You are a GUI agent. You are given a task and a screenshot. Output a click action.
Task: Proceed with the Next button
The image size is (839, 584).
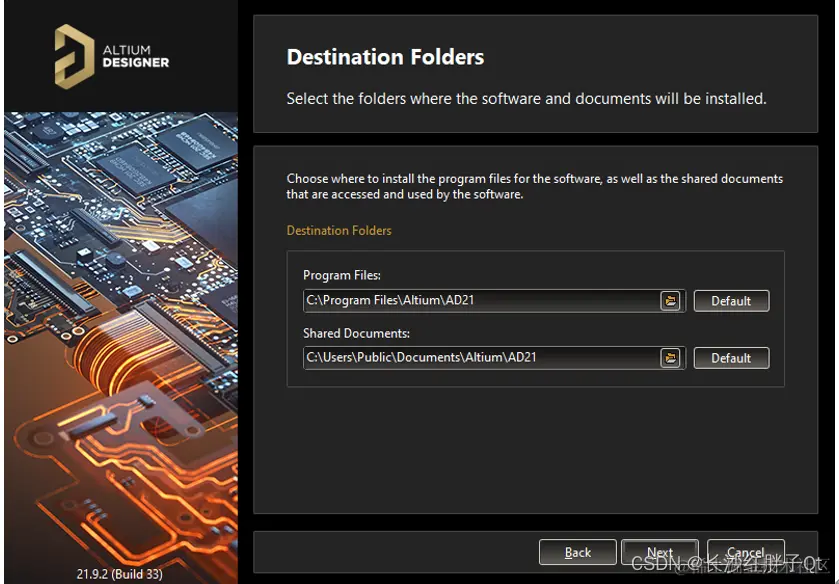click(660, 552)
